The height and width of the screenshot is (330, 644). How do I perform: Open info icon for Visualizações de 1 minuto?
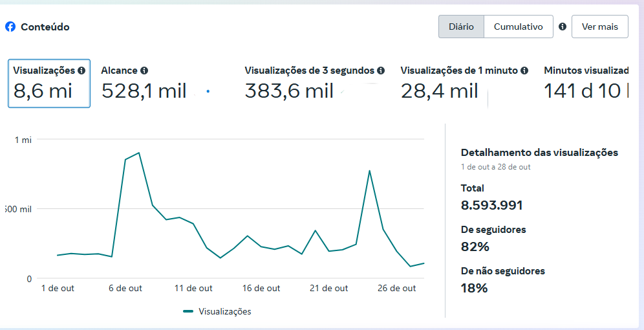tap(524, 71)
